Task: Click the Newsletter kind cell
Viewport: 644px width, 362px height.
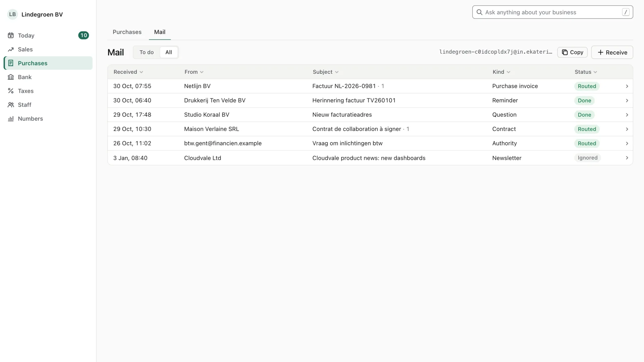Action: point(506,158)
